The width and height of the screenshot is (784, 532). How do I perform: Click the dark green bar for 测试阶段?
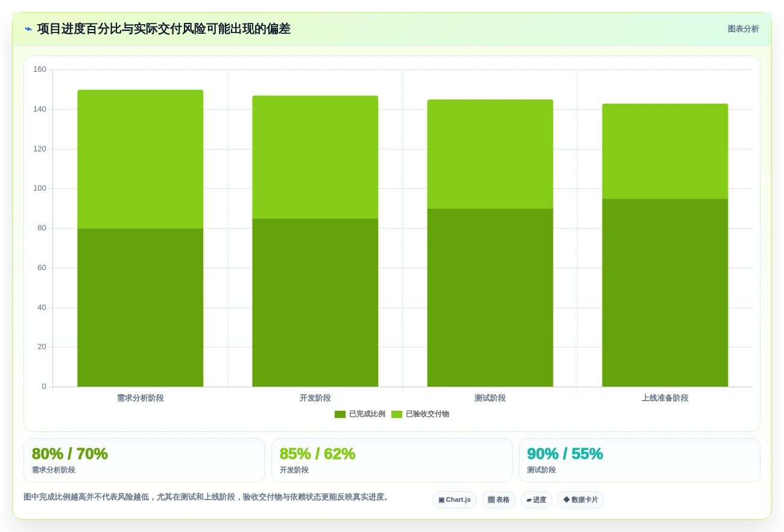(490, 297)
